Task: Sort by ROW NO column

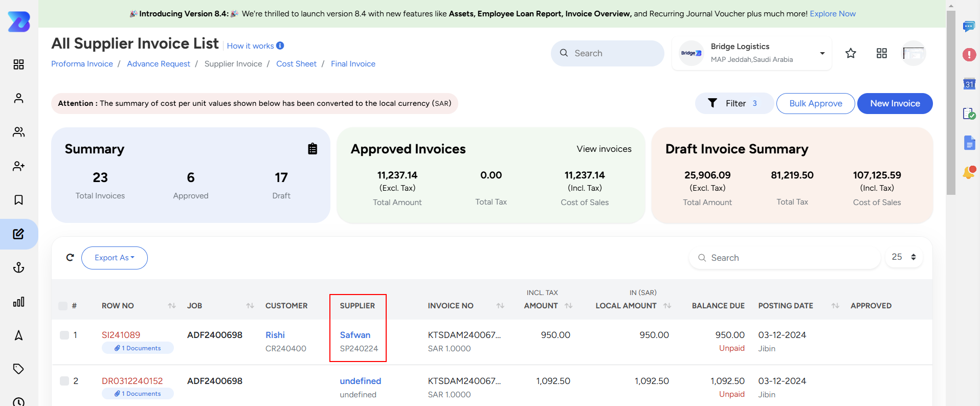Action: [172, 306]
